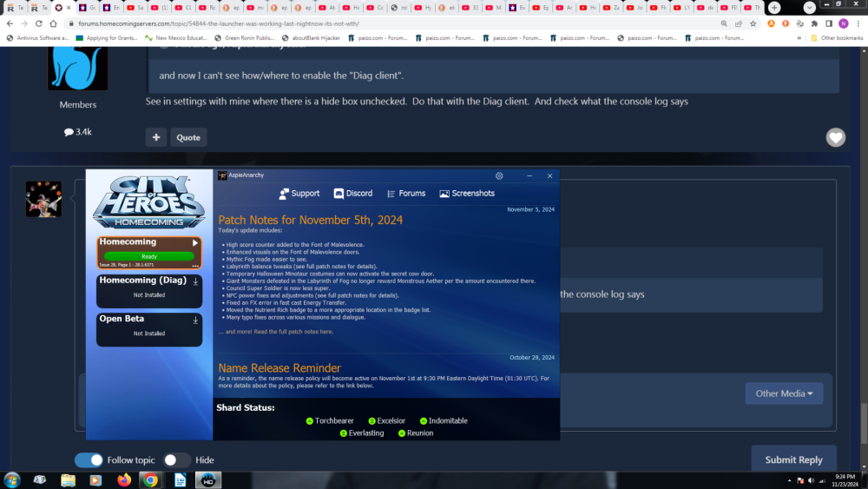Open a new tab with plus

coord(774,8)
